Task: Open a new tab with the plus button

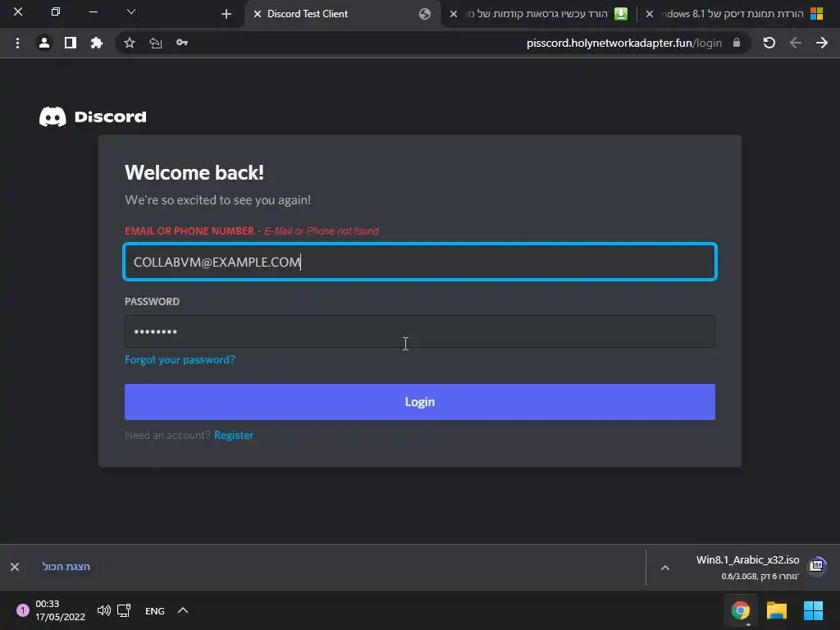Action: 226,14
